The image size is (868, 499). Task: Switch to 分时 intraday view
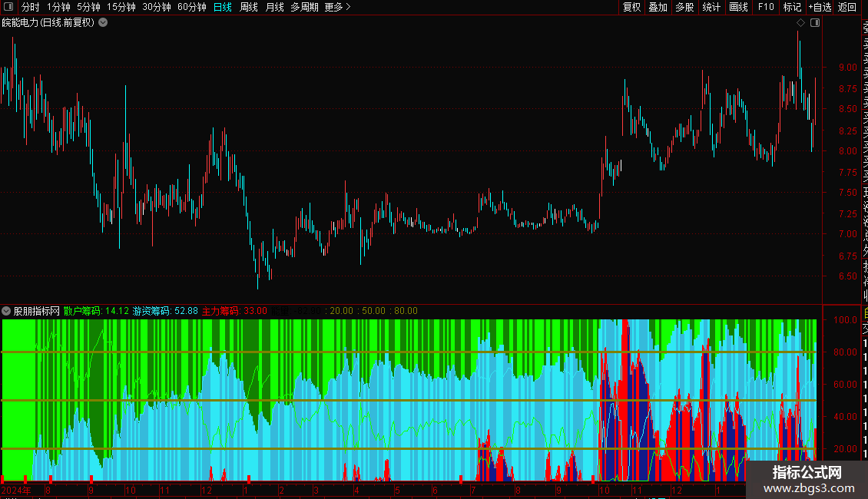click(x=31, y=7)
